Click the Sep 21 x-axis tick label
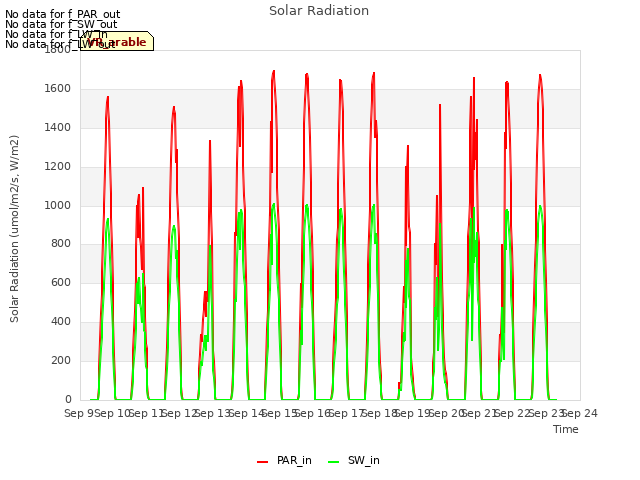640x480 pixels. click(x=480, y=413)
